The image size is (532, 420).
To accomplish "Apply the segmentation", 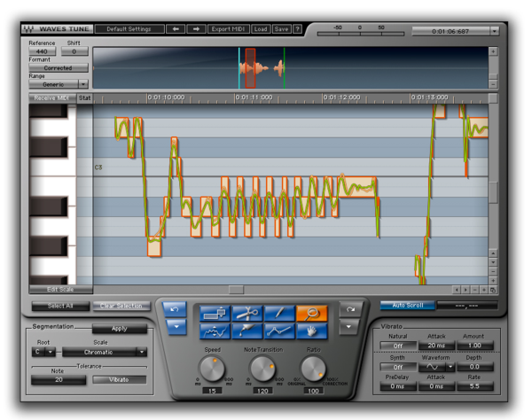I will (120, 329).
